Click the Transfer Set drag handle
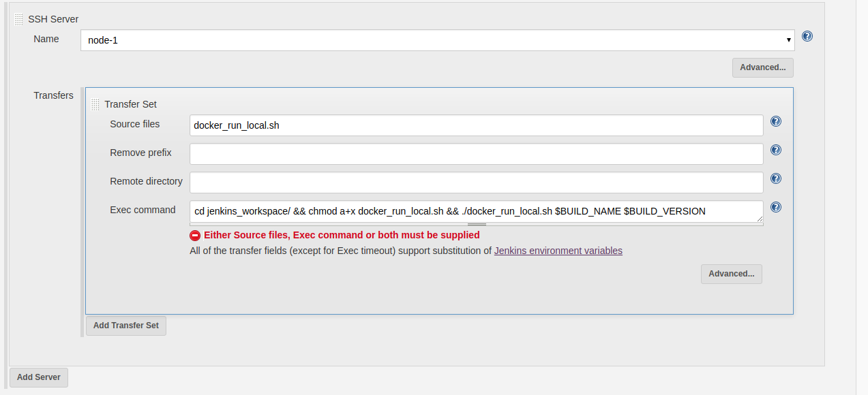868x395 pixels. (95, 105)
